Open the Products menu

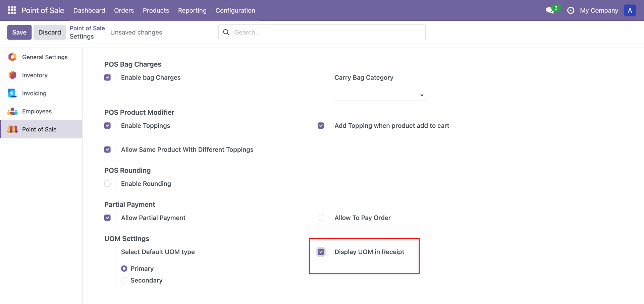coord(156,10)
